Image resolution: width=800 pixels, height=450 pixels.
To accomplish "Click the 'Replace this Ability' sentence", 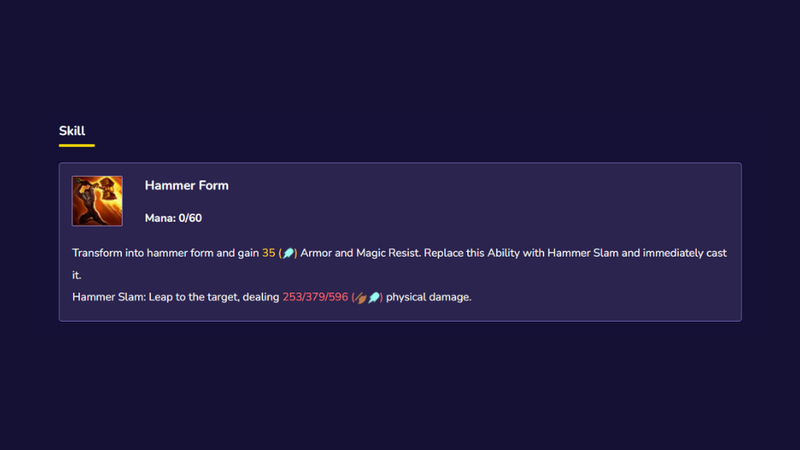I will tap(472, 253).
